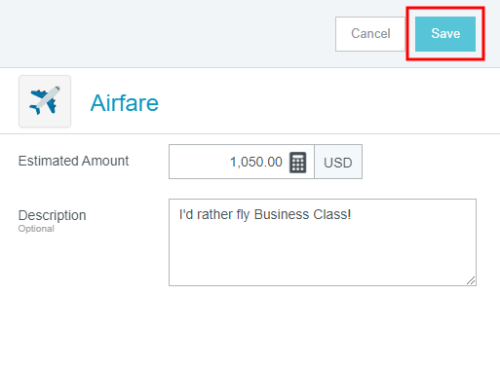Select the red-outlined Save button
Screen dimensions: 500x368
pyautogui.click(x=445, y=34)
